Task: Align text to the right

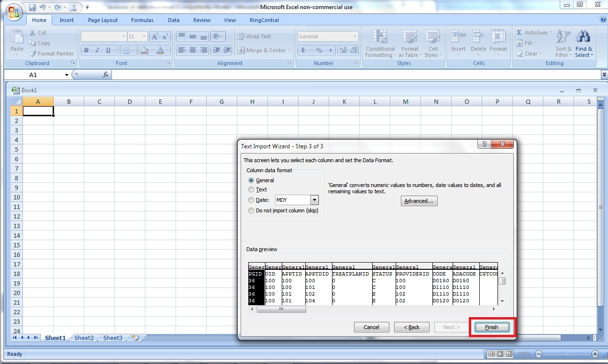Action: (x=204, y=50)
